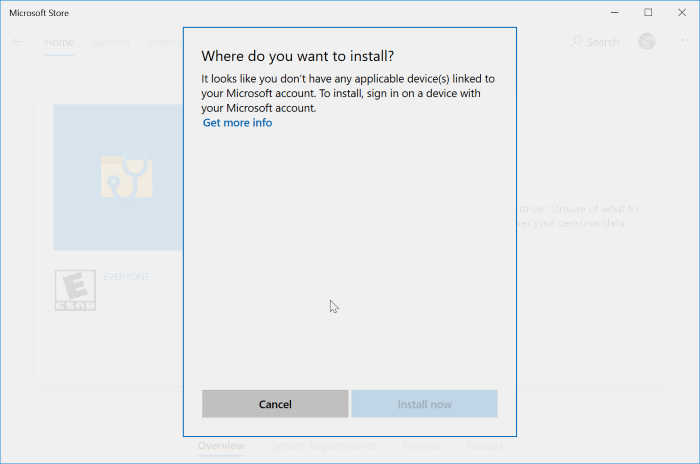Click the app's stethoscope folder thumbnail
The height and width of the screenshot is (464, 700).
tap(118, 177)
